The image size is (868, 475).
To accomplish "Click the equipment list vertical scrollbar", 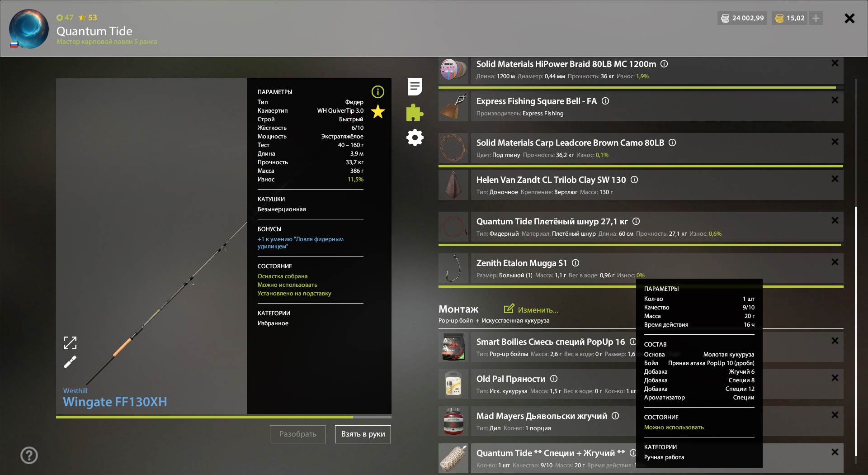I will (856, 331).
